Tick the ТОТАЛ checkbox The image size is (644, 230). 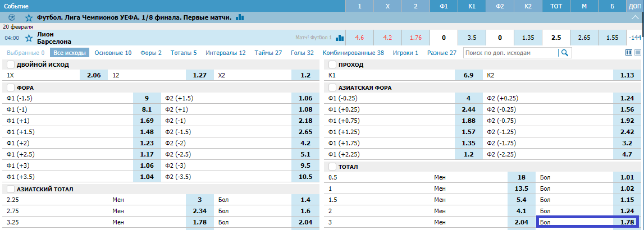tap(333, 167)
